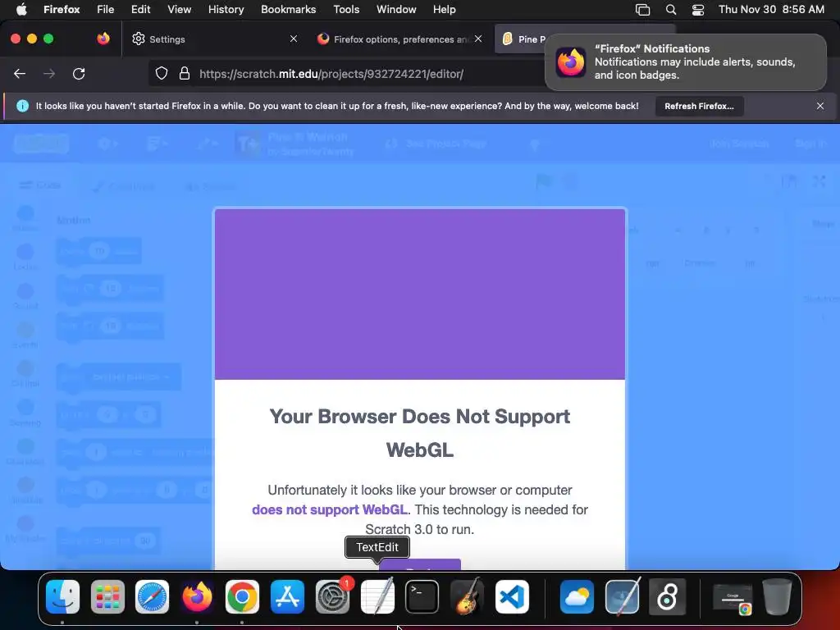Image resolution: width=840 pixels, height=630 pixels.
Task: Open the App Store from the Dock
Action: pyautogui.click(x=287, y=597)
